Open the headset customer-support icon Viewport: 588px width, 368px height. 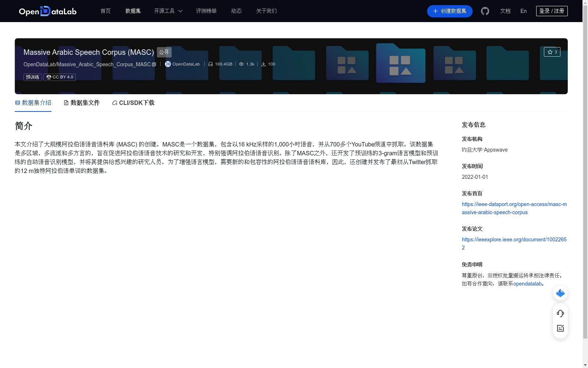pyautogui.click(x=560, y=314)
